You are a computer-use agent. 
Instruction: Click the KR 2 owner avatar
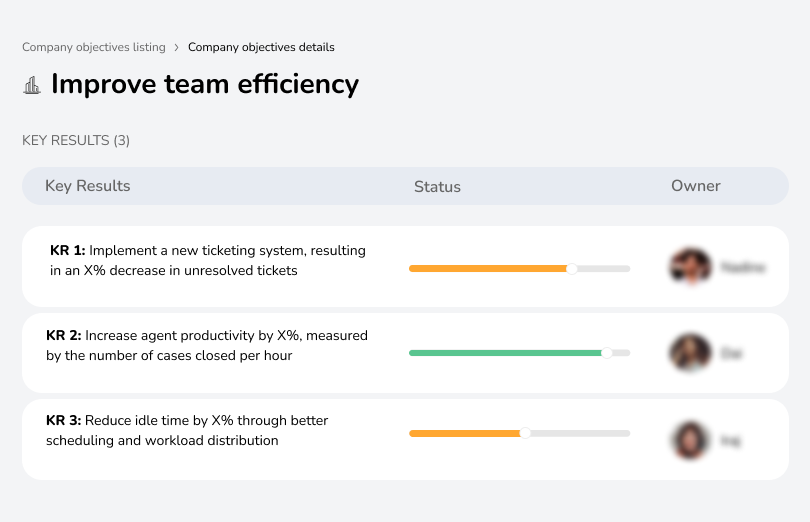(x=690, y=353)
